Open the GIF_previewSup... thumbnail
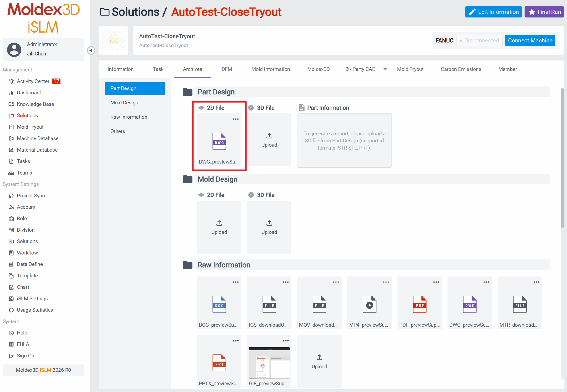 click(269, 363)
